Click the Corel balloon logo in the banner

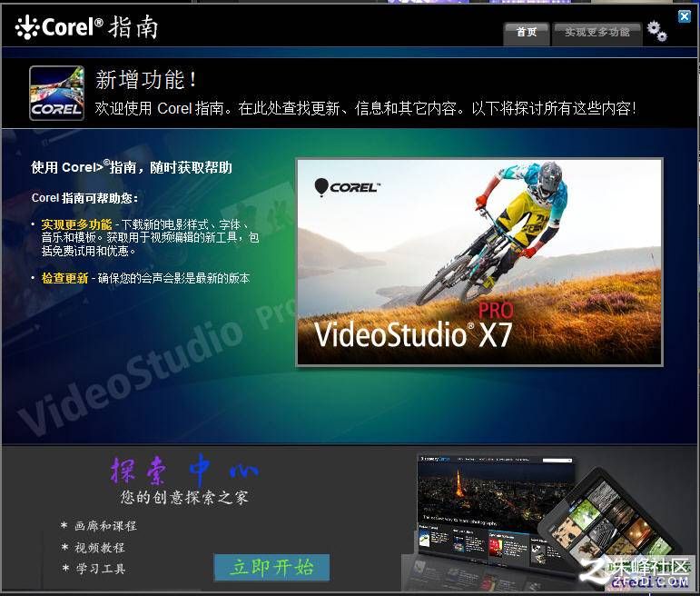[347, 187]
